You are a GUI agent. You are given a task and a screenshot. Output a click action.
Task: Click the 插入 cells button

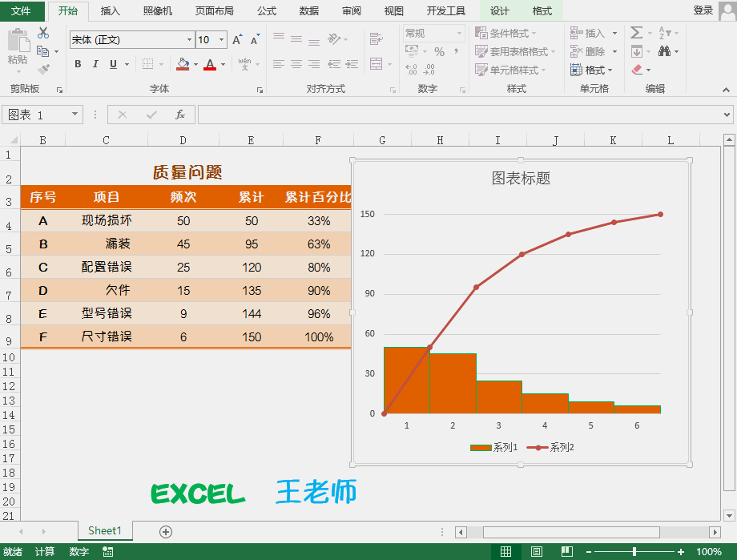[594, 33]
